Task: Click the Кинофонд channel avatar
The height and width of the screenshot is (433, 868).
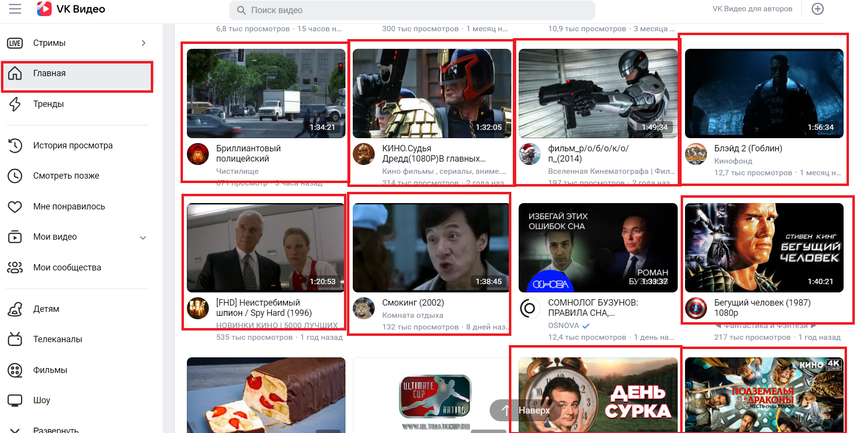Action: (696, 154)
